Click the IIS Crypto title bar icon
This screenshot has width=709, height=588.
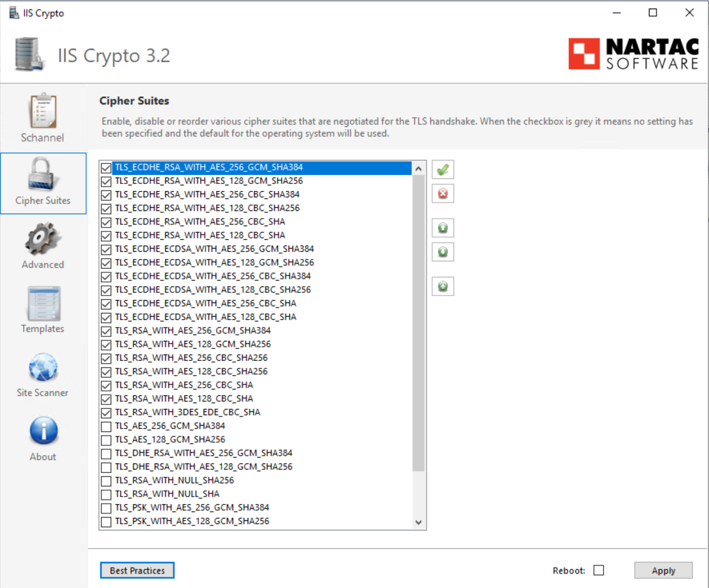(x=14, y=13)
